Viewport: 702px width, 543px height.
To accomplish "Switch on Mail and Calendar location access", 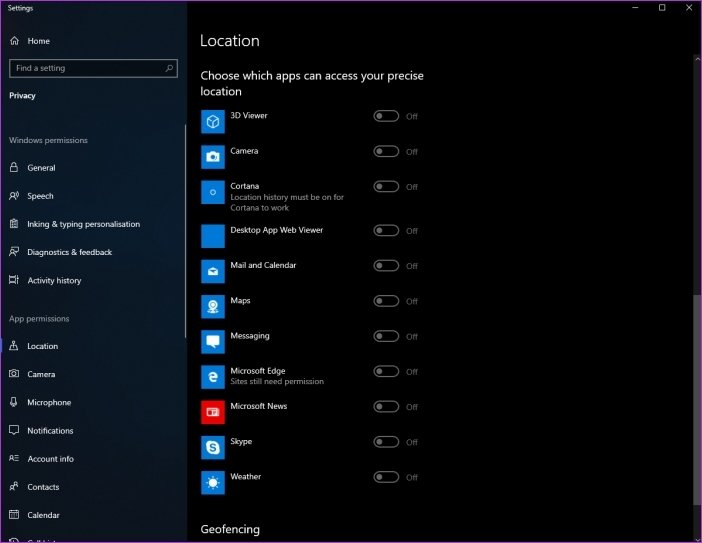I will coord(386,265).
